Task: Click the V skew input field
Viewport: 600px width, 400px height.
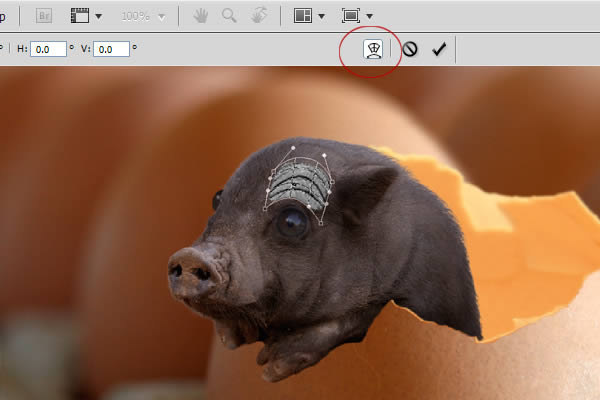Action: 111,49
